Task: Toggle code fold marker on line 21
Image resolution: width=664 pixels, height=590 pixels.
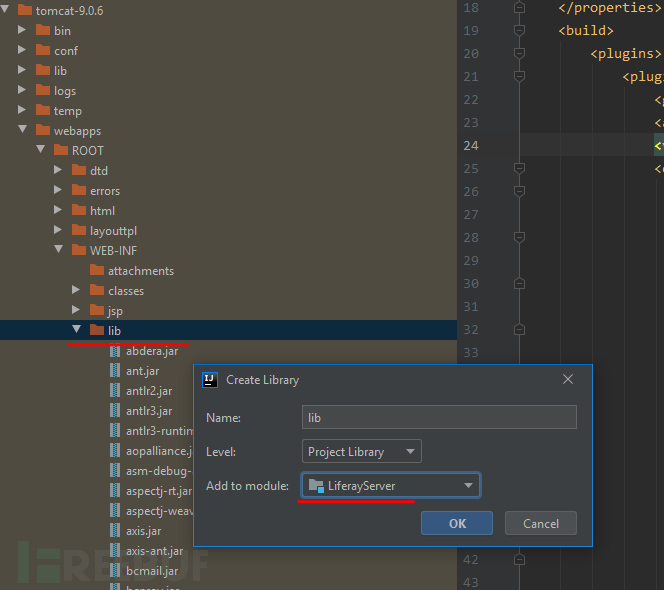Action: click(x=519, y=76)
